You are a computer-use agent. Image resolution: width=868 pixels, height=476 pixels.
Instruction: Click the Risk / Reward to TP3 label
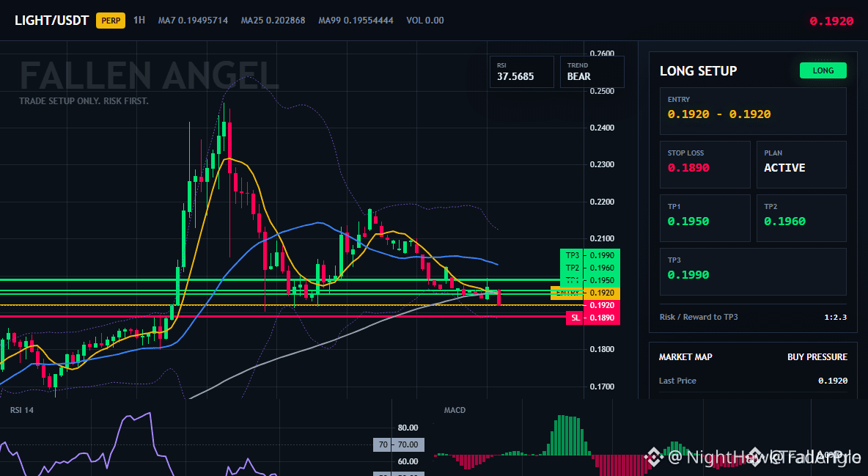point(698,317)
